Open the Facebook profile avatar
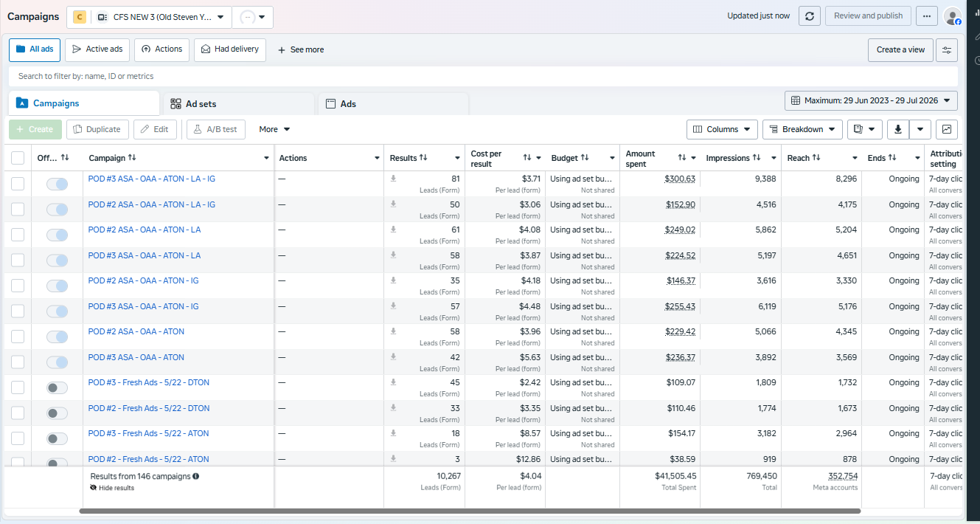The image size is (980, 524). pyautogui.click(x=953, y=16)
